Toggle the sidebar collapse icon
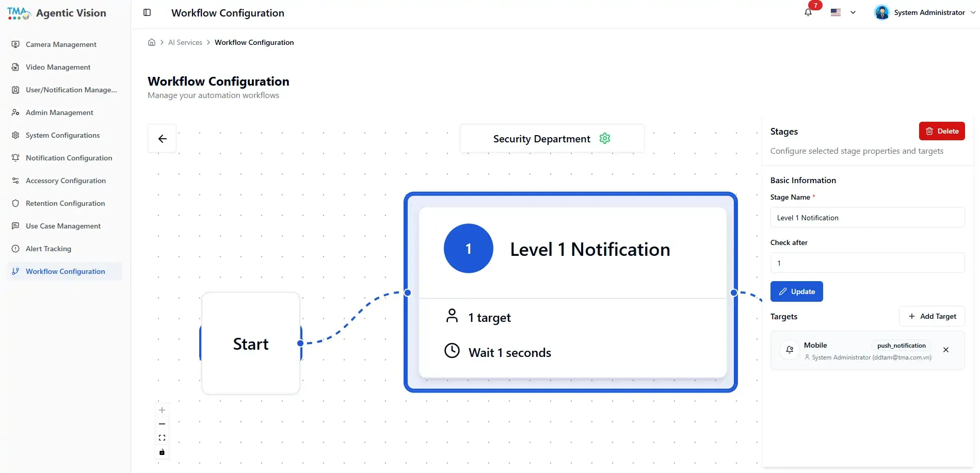Image resolution: width=980 pixels, height=473 pixels. 147,12
